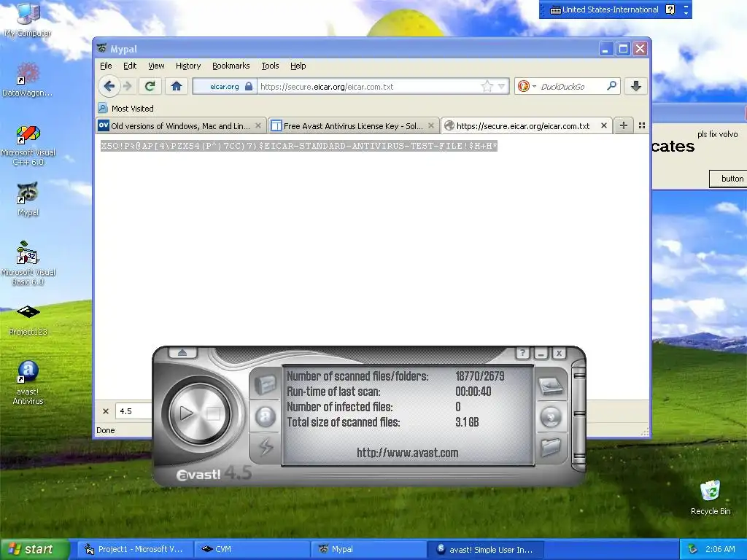Select avast folder scan icon
Image resolution: width=747 pixels, height=560 pixels.
(550, 447)
